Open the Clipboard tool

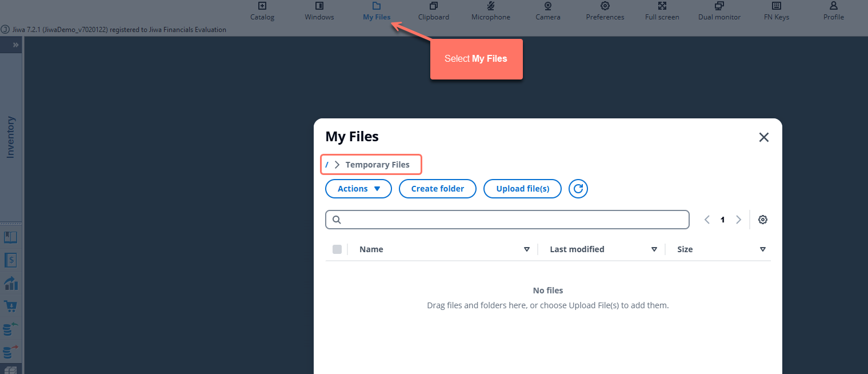[x=434, y=11]
